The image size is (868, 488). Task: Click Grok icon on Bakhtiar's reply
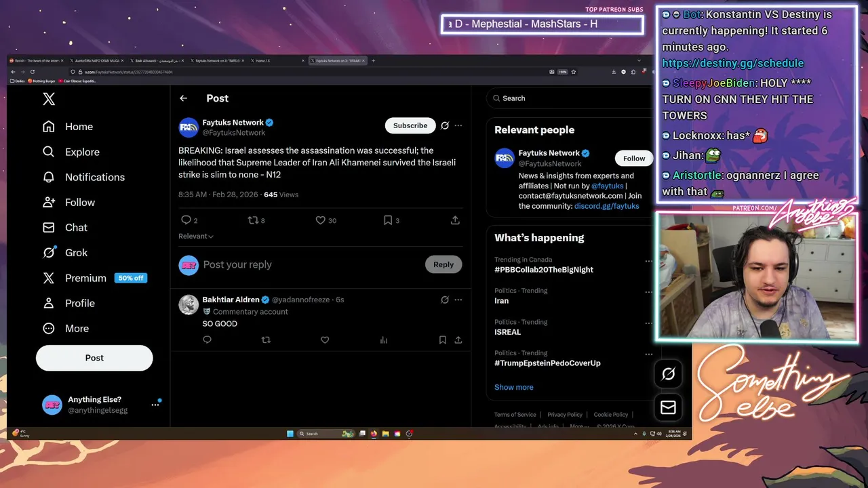(x=445, y=300)
